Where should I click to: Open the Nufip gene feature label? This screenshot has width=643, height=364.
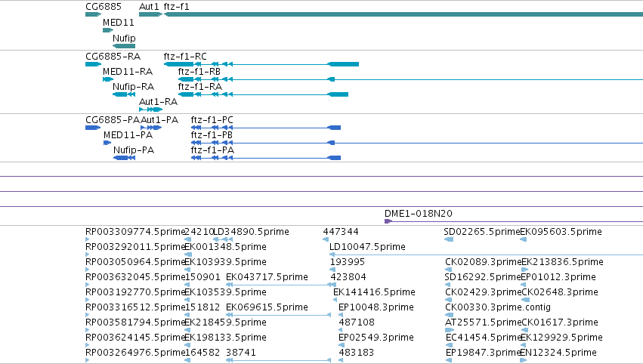[x=124, y=38]
